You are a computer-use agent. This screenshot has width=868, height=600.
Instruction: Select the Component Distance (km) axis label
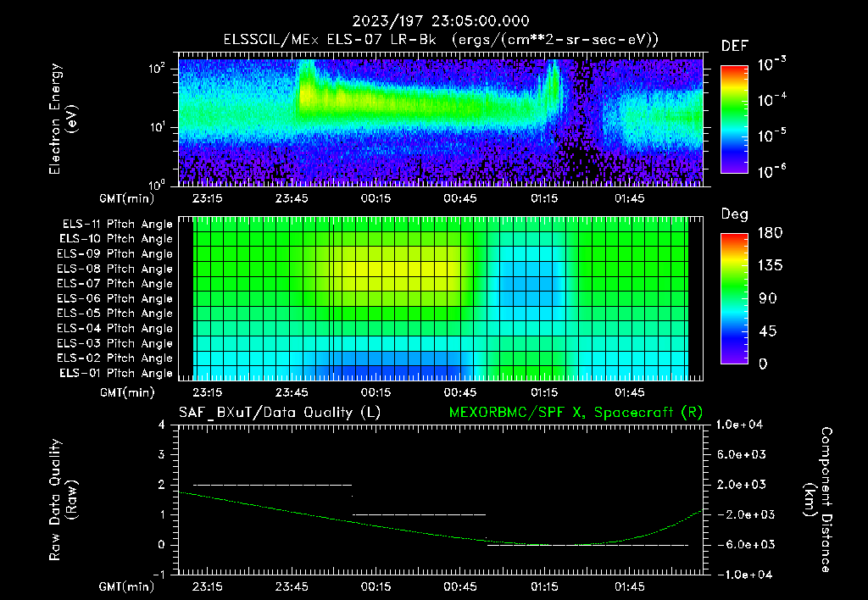coord(818,500)
